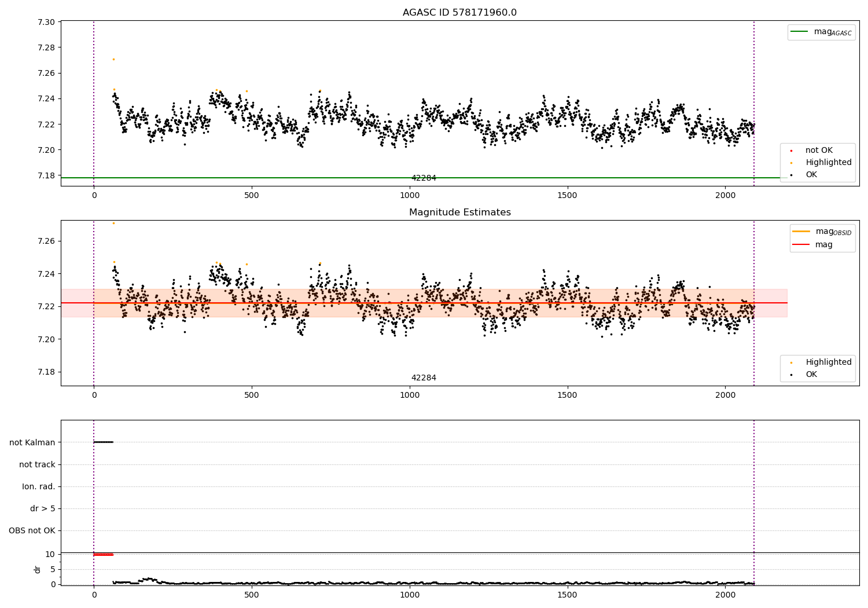868x608 pixels.
Task: Click the 'not track' axis label
Action: [37, 464]
